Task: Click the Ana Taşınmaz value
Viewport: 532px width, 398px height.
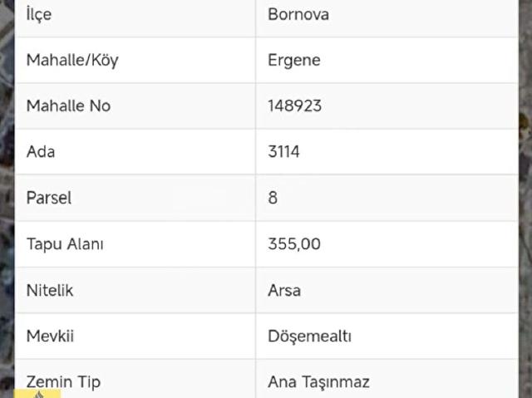Action: coord(318,381)
